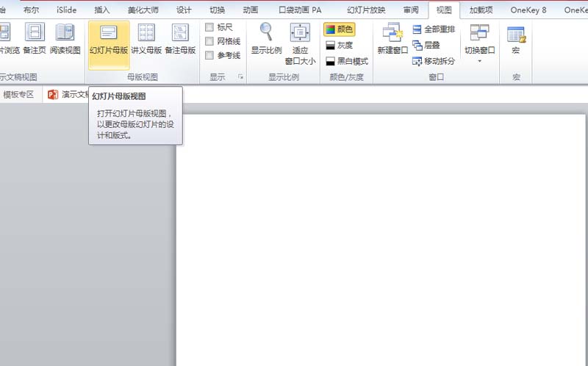Open the Transitions (切换) tab
Image resolution: width=588 pixels, height=366 pixels.
217,10
